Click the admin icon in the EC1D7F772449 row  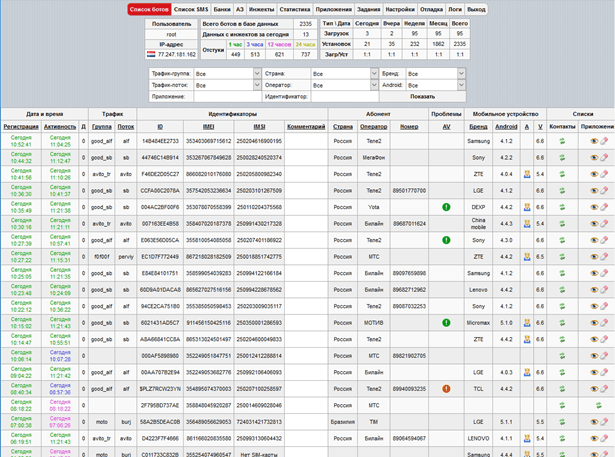coord(527,257)
